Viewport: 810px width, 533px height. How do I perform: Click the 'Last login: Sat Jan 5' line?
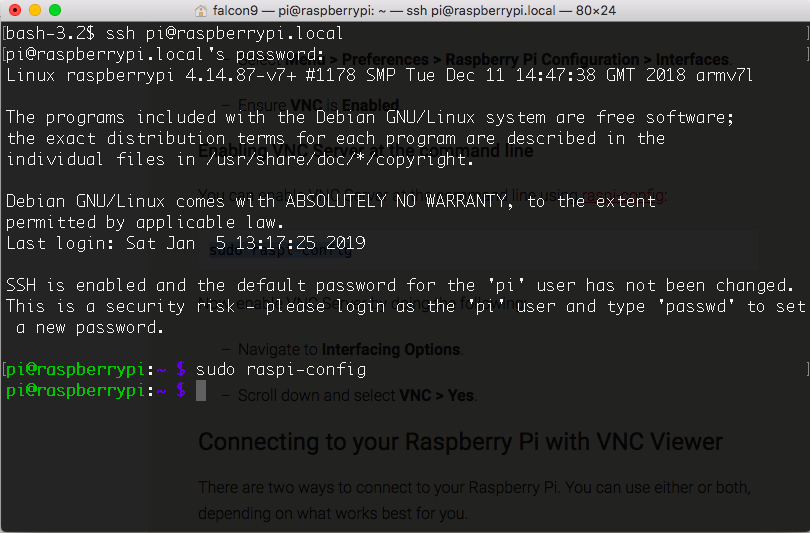[x=186, y=243]
